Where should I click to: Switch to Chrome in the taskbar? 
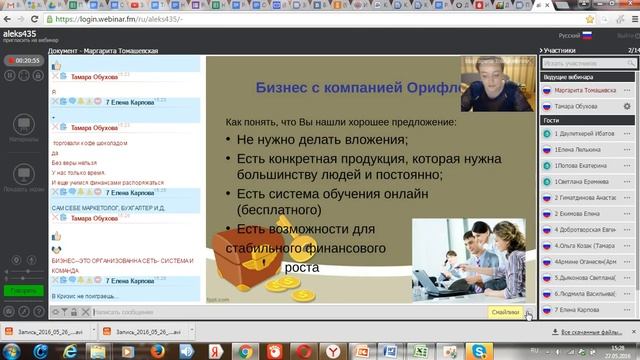[x=245, y=351]
